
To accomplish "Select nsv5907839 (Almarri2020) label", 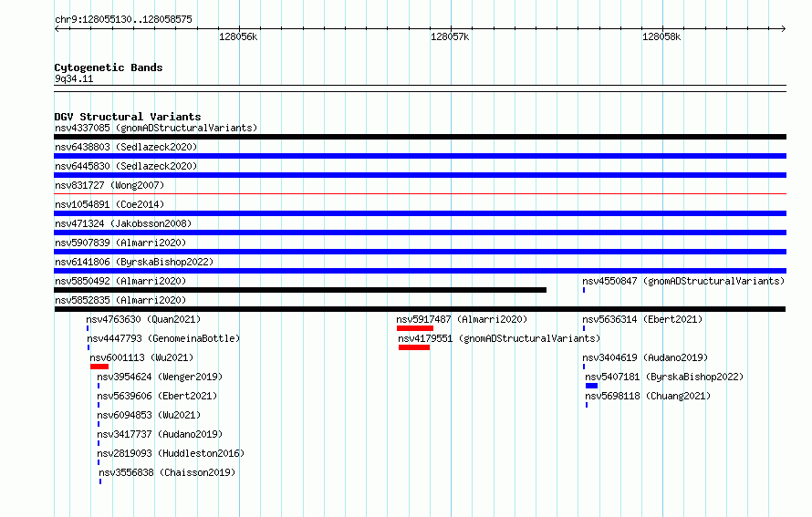I will pos(120,243).
